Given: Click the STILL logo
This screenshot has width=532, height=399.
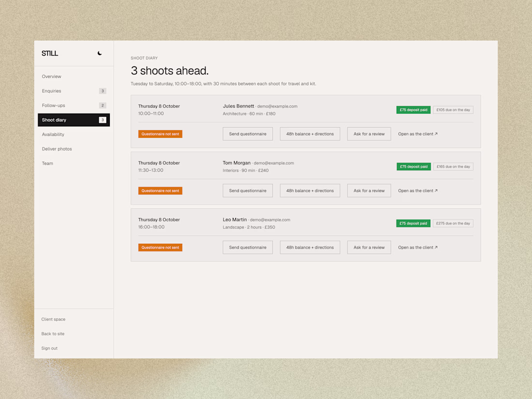Looking at the screenshot, I should tap(50, 53).
